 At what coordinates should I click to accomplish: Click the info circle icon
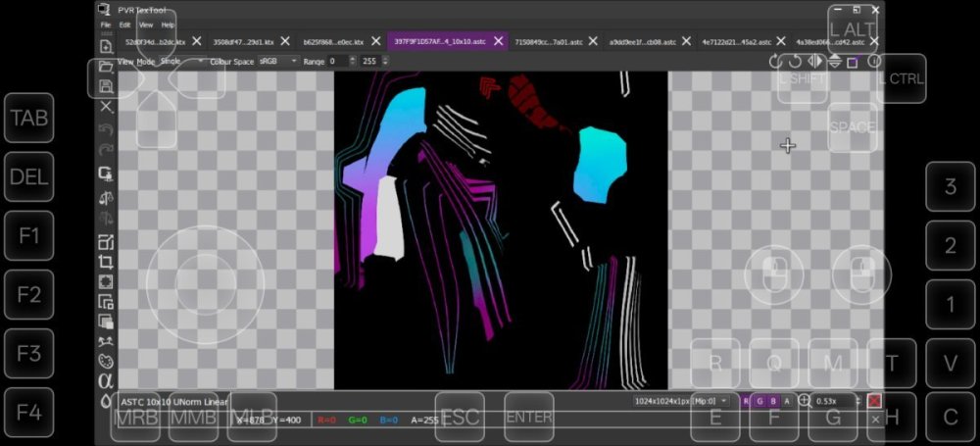[874, 62]
